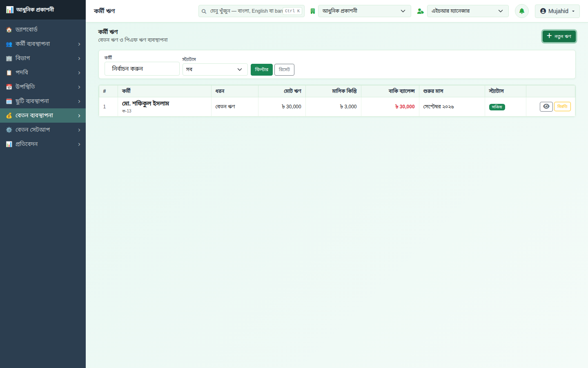The image size is (588, 368).
Task: Click the রিসেট button
Action: coord(284,70)
